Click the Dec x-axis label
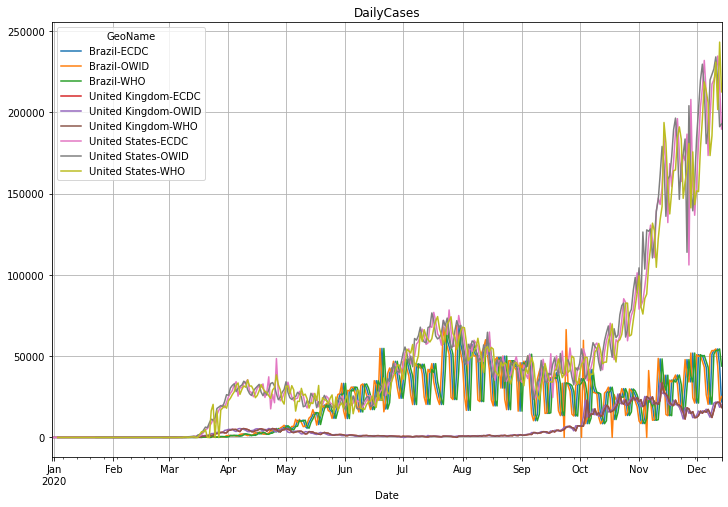This screenshot has width=728, height=507. click(696, 469)
